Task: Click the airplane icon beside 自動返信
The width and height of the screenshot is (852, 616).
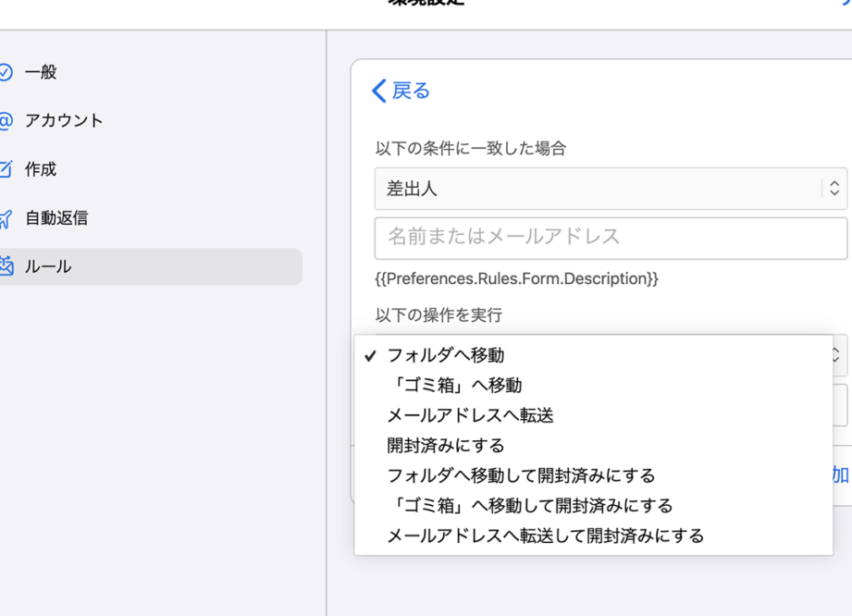Action: pyautogui.click(x=6, y=218)
